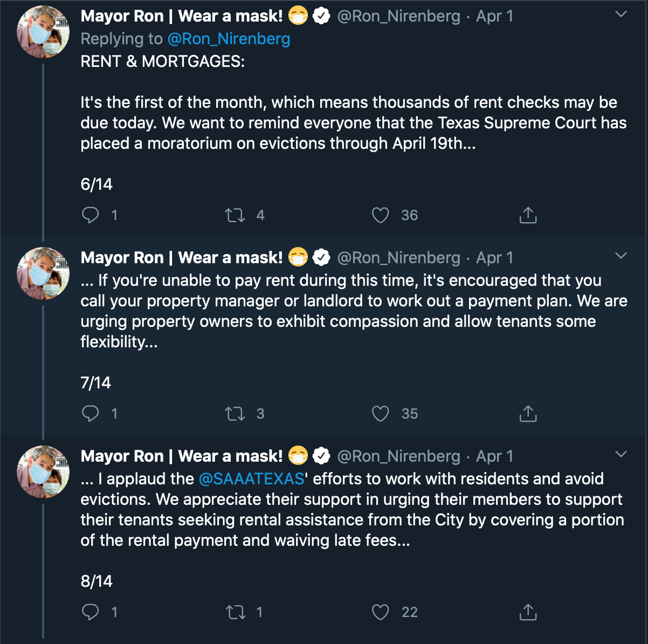Viewport: 648px width, 644px height.
Task: Share the 7/14 payment plan tweet
Action: [528, 414]
